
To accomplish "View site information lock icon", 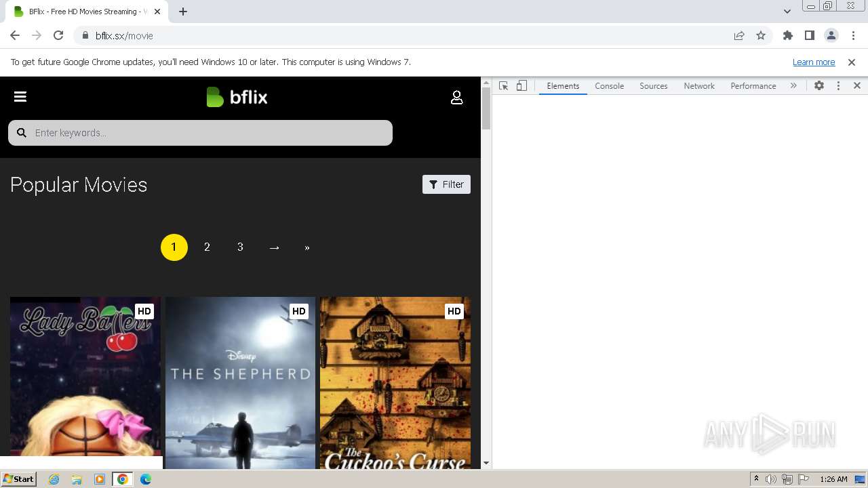I will tap(85, 36).
